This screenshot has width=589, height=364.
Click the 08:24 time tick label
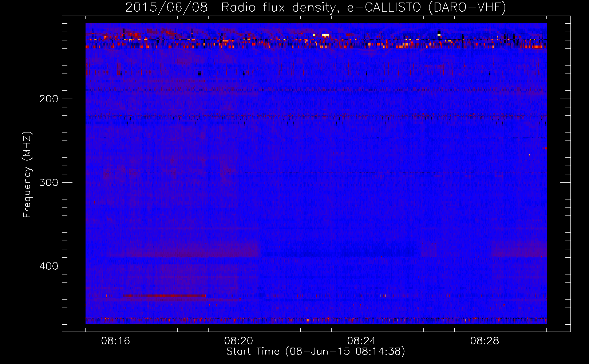(362, 341)
